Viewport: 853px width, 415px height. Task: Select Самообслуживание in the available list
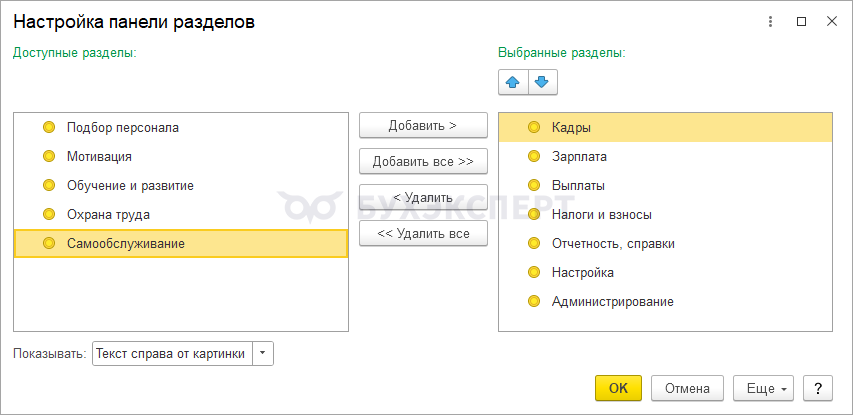tap(125, 243)
